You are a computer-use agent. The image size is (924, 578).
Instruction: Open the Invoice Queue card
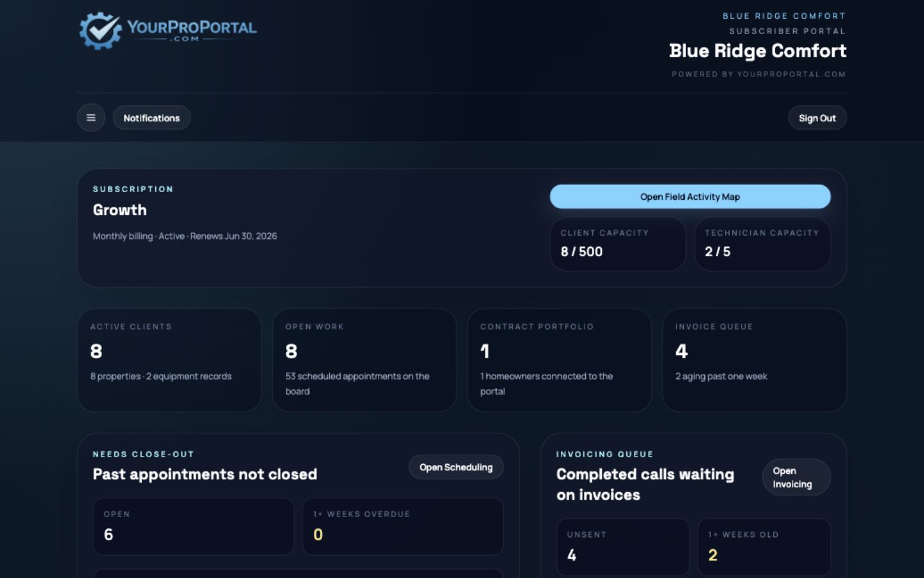pyautogui.click(x=755, y=360)
